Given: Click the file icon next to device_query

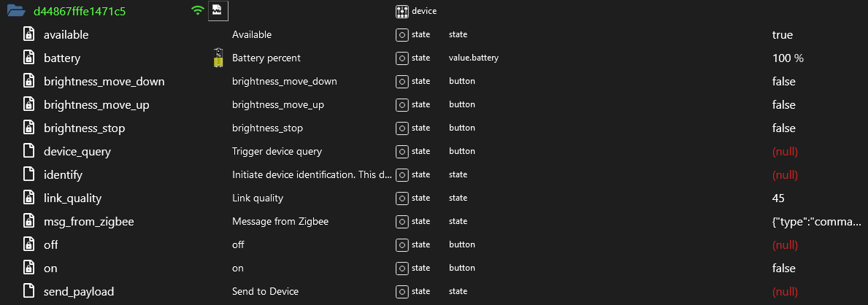Looking at the screenshot, I should [28, 151].
